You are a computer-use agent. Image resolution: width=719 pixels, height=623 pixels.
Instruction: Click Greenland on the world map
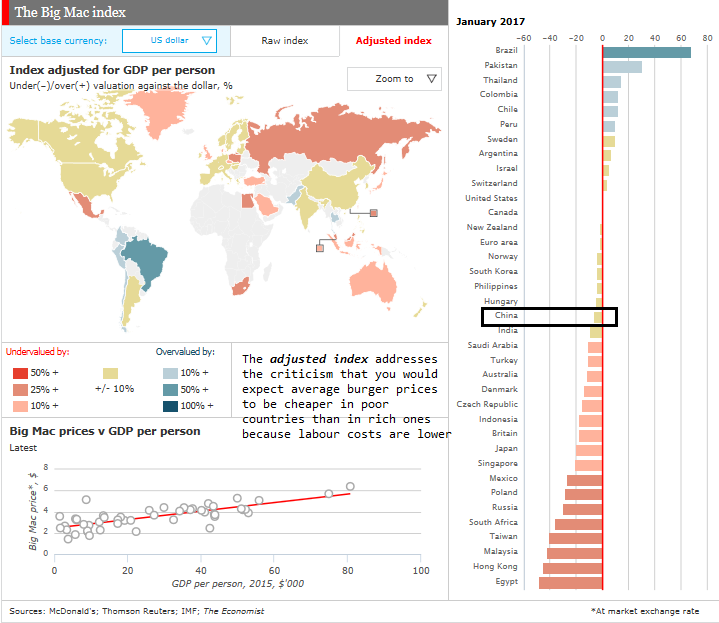160,112
